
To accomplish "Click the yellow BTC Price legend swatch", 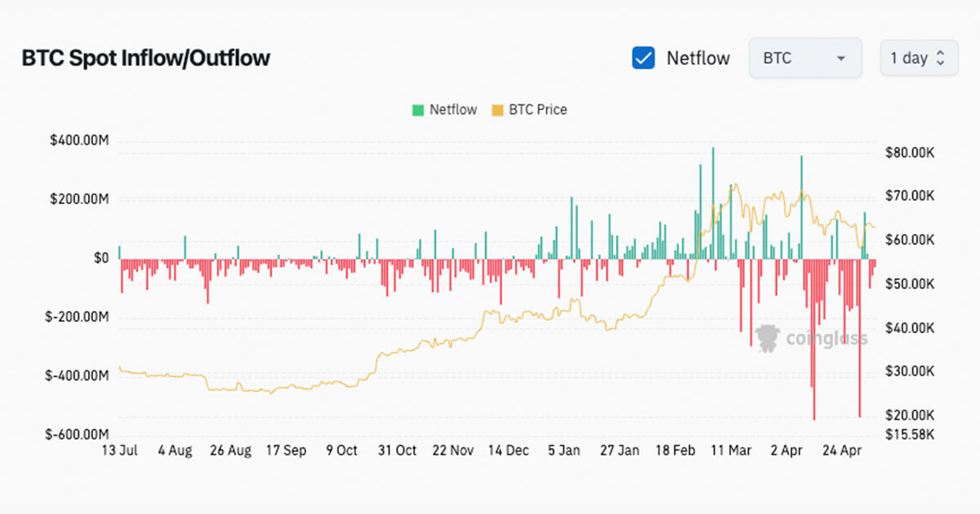I will coord(497,109).
